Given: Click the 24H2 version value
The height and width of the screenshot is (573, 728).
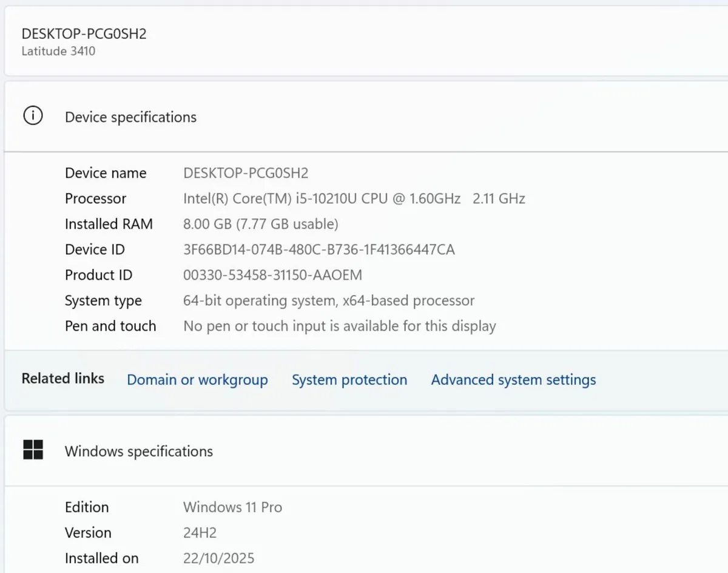Looking at the screenshot, I should tap(200, 532).
